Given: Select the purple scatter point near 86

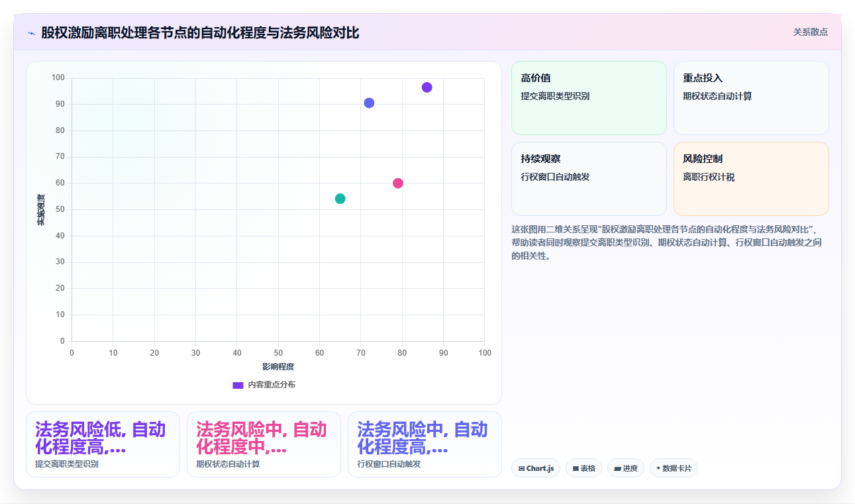Looking at the screenshot, I should tap(427, 87).
